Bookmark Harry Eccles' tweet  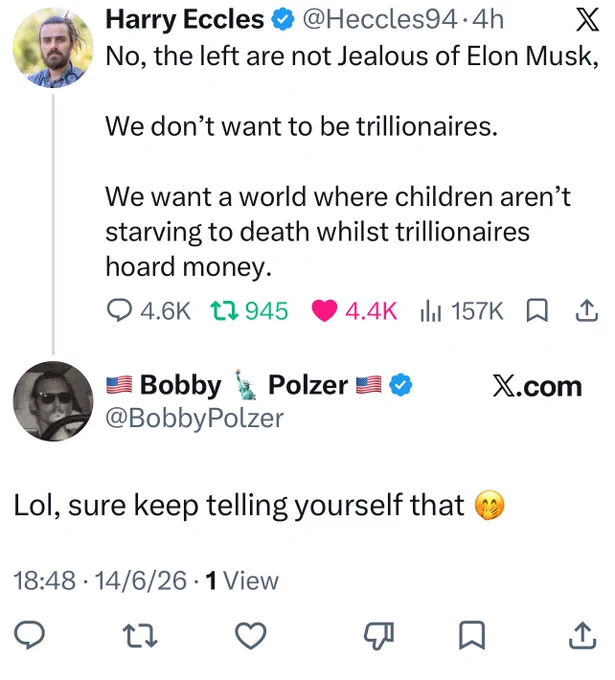point(537,311)
